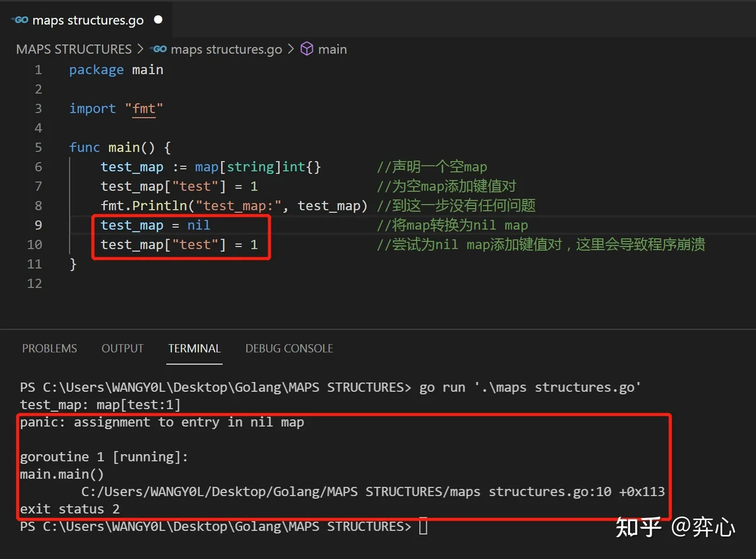Switch to the OUTPUT panel tab
The image size is (756, 559).
click(122, 348)
